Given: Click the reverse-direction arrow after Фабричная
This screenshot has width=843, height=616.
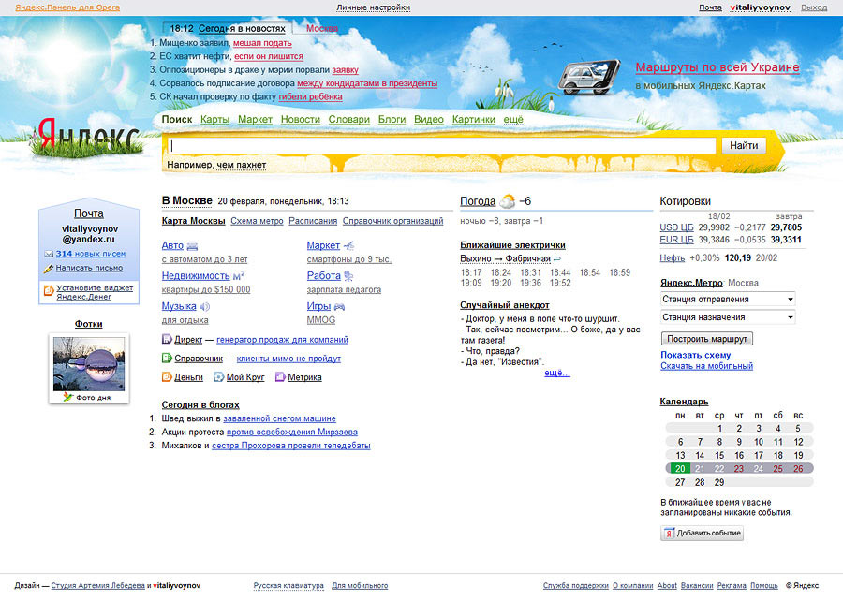Looking at the screenshot, I should 558,258.
